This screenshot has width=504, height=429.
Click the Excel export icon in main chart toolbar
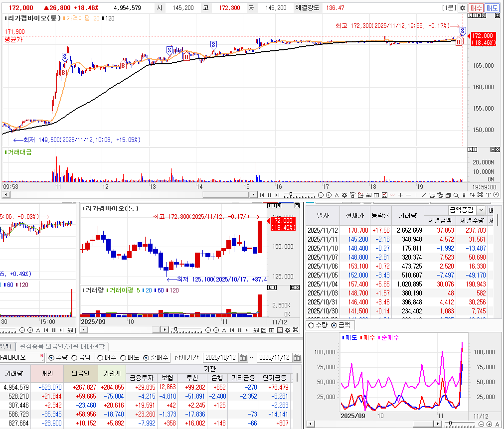pos(369,195)
